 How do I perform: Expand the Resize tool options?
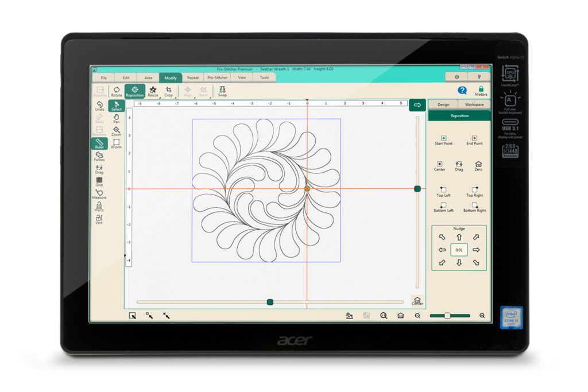coord(153,91)
